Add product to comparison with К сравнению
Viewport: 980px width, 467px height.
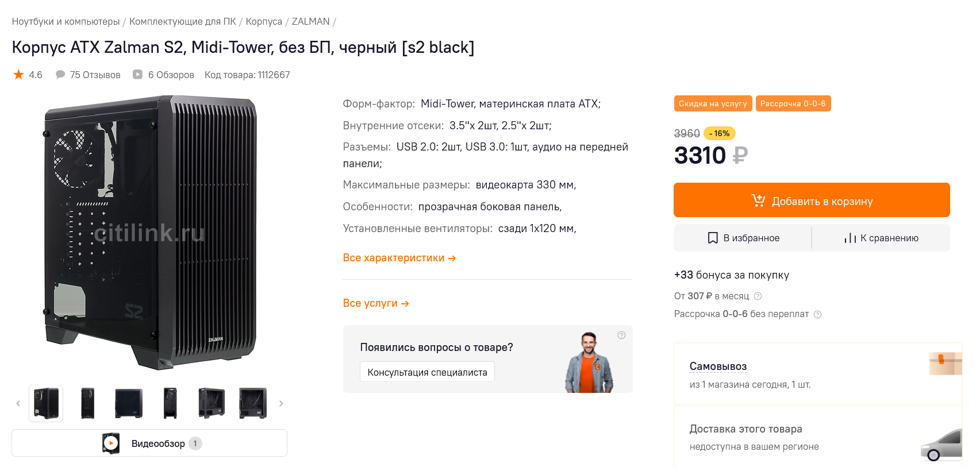tap(881, 238)
